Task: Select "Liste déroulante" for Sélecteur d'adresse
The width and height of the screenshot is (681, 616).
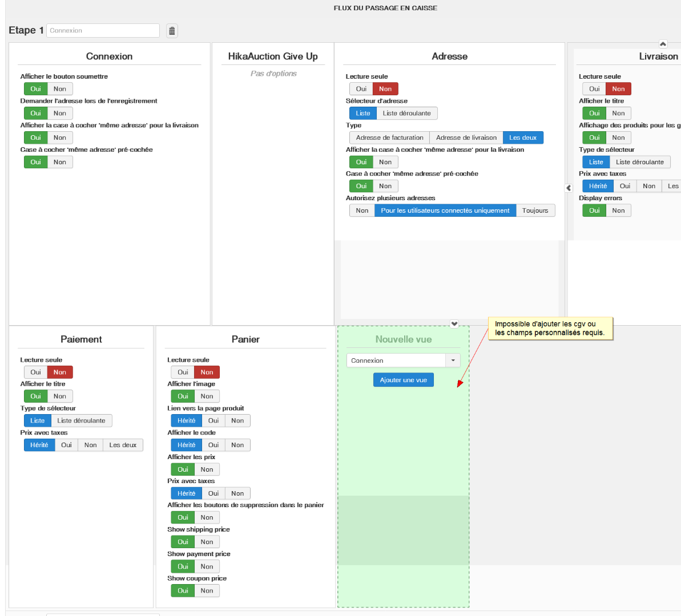Action: pyautogui.click(x=406, y=114)
